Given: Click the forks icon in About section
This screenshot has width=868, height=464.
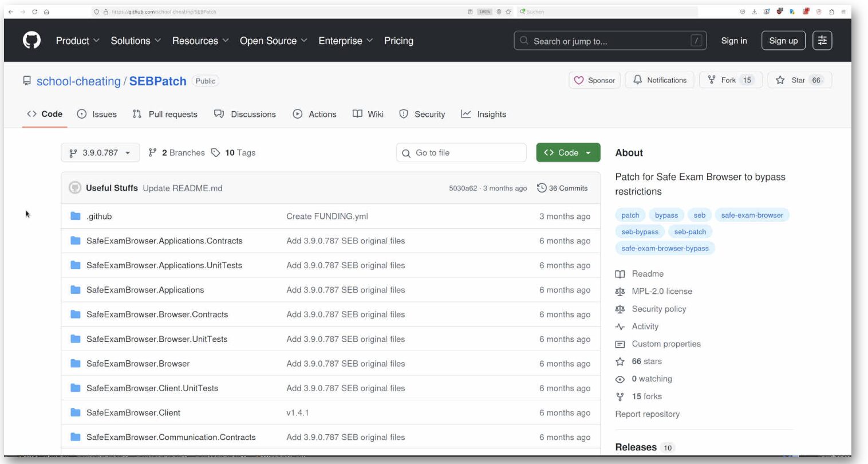Looking at the screenshot, I should [620, 396].
